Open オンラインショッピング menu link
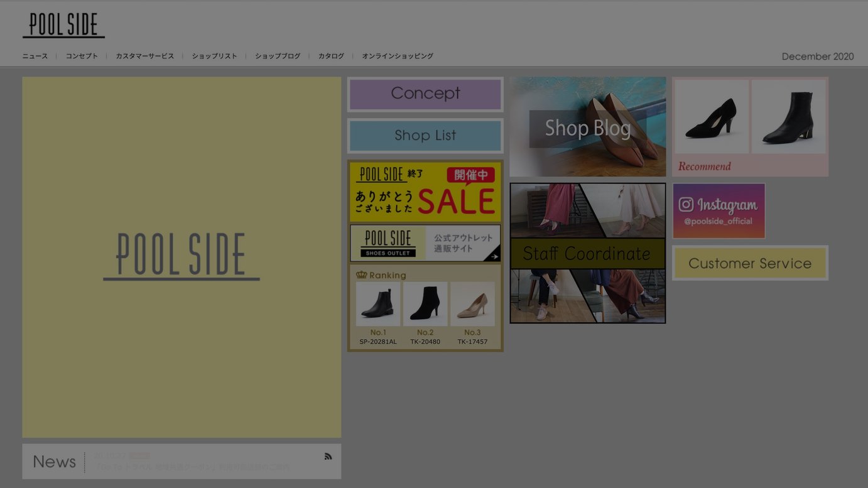868x488 pixels. point(398,56)
